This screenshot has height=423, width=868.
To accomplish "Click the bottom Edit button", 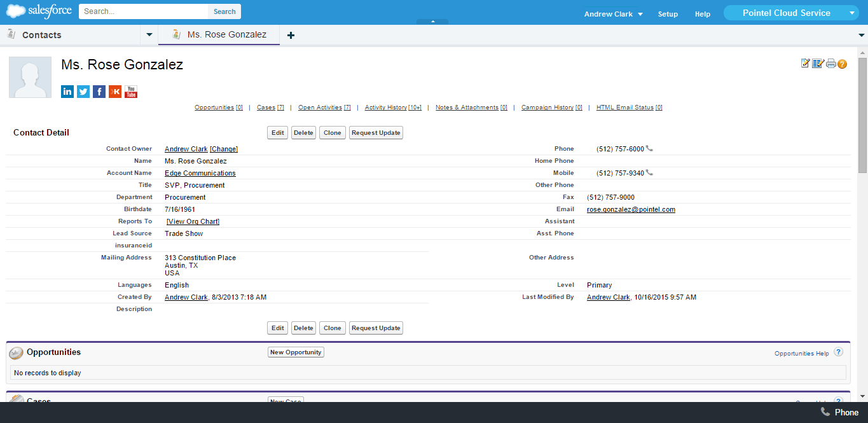I will (x=277, y=328).
